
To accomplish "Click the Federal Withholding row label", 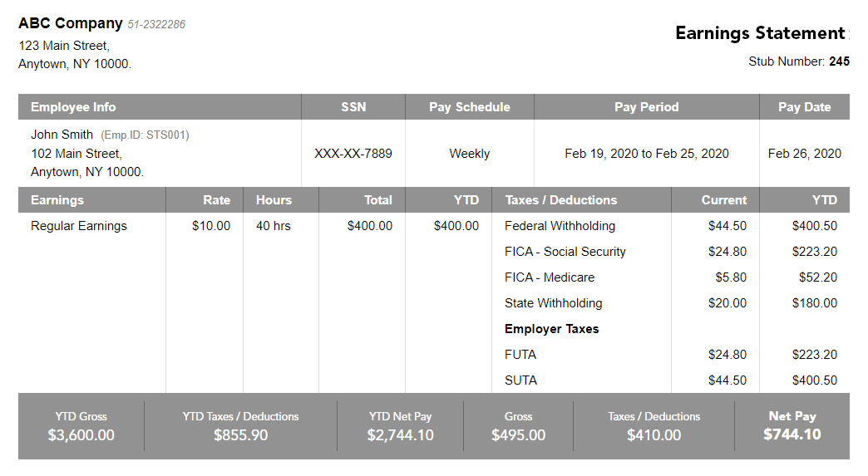I will [x=560, y=226].
